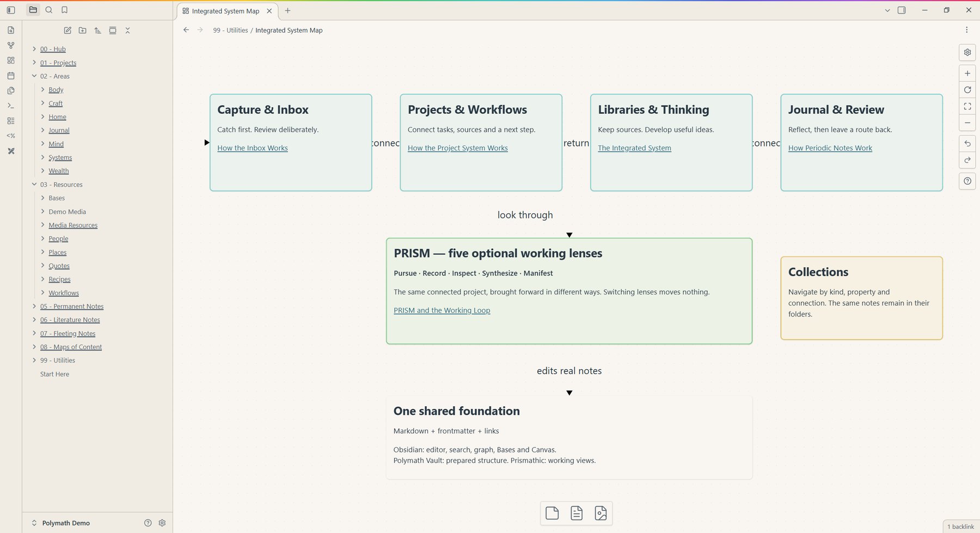This screenshot has height=533, width=980.
Task: Click the insert template ribbon icon
Action: tap(11, 91)
